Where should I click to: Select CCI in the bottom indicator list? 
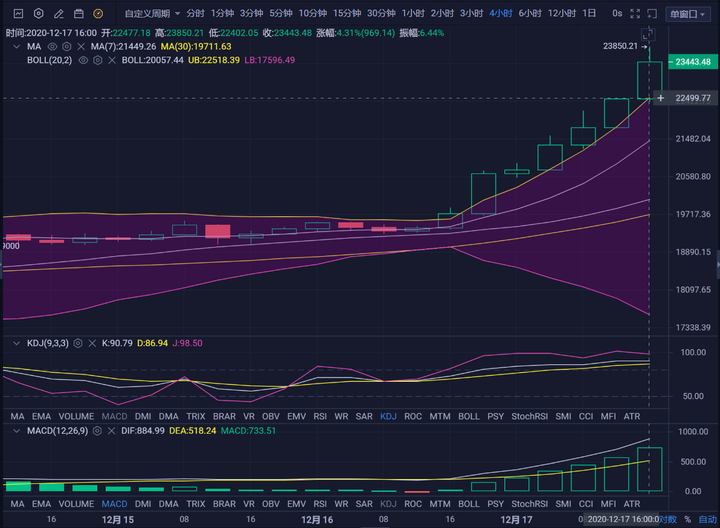[586, 504]
